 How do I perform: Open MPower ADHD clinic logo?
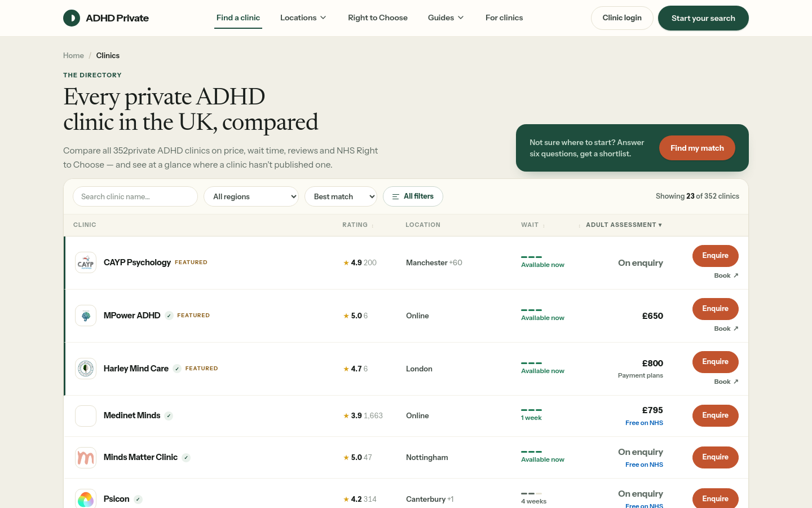coord(86,316)
